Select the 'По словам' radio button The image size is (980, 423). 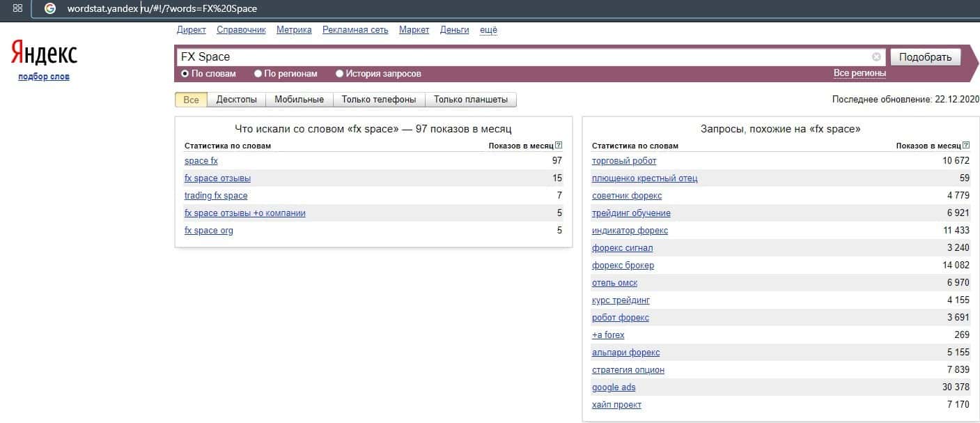coord(185,73)
